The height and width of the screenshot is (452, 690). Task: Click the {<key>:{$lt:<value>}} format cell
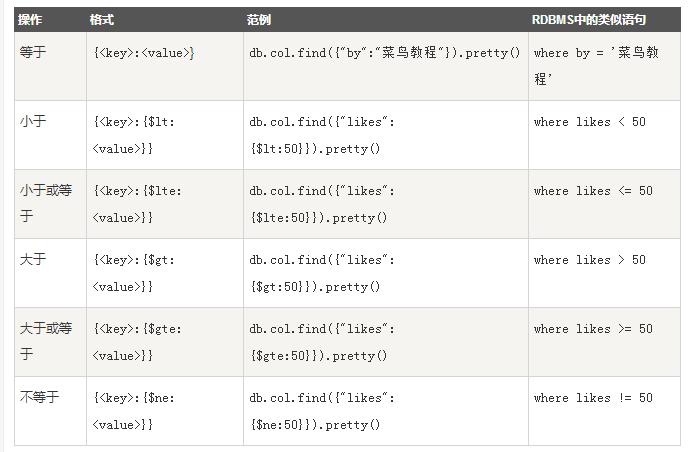[165, 135]
